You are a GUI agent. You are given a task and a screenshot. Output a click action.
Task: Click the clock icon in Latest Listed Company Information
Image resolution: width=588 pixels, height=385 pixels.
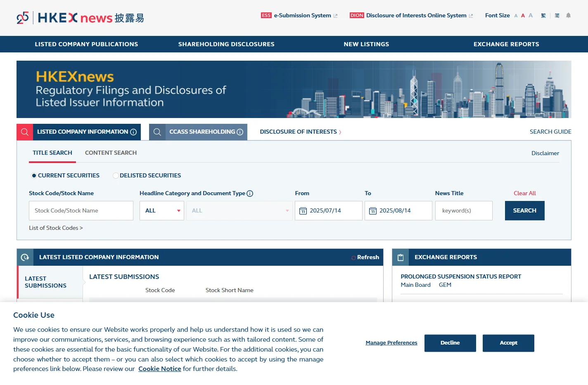pyautogui.click(x=25, y=257)
